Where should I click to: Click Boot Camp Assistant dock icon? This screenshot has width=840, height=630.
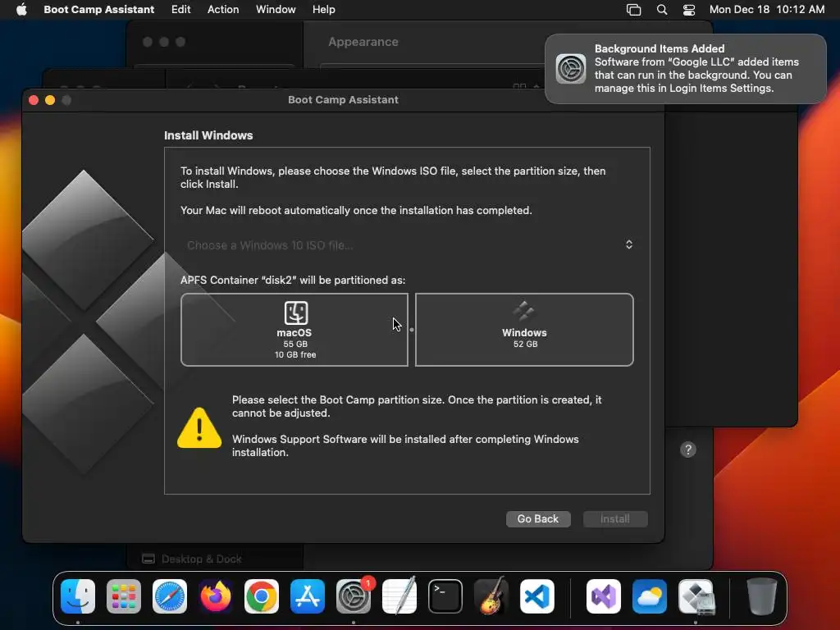696,596
